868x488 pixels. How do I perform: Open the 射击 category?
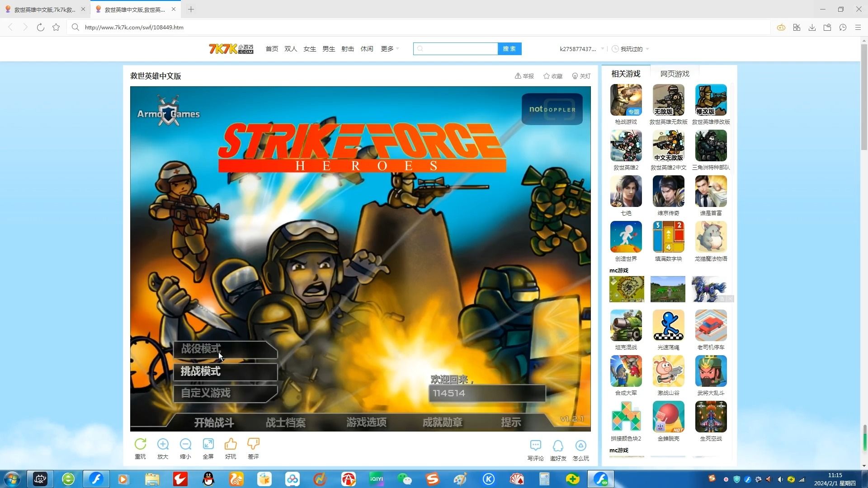(348, 49)
